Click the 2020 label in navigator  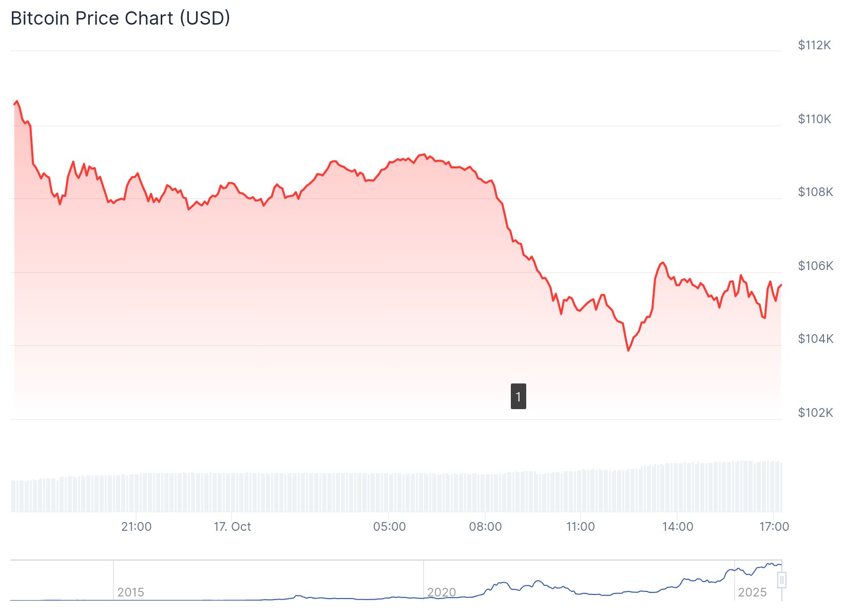coord(442,592)
